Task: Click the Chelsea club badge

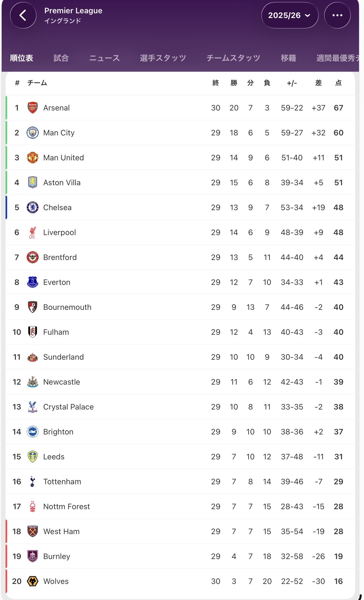Action: pyautogui.click(x=33, y=207)
